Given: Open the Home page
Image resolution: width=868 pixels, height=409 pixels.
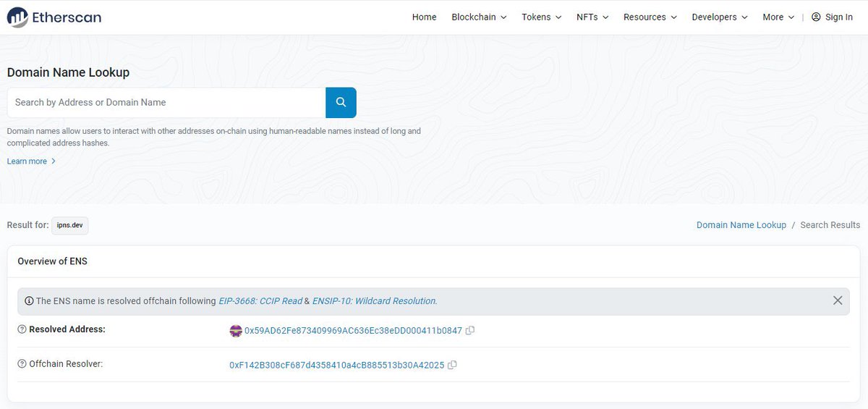Looking at the screenshot, I should coord(425,17).
